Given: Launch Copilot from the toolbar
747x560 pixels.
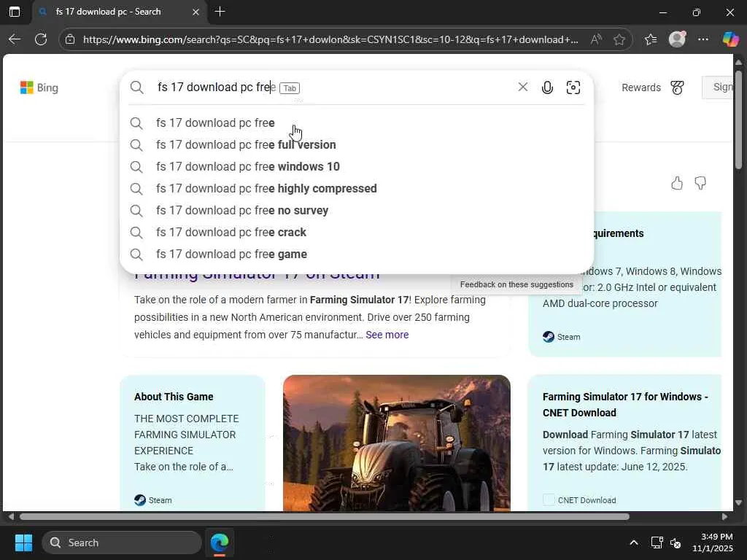Looking at the screenshot, I should point(730,39).
